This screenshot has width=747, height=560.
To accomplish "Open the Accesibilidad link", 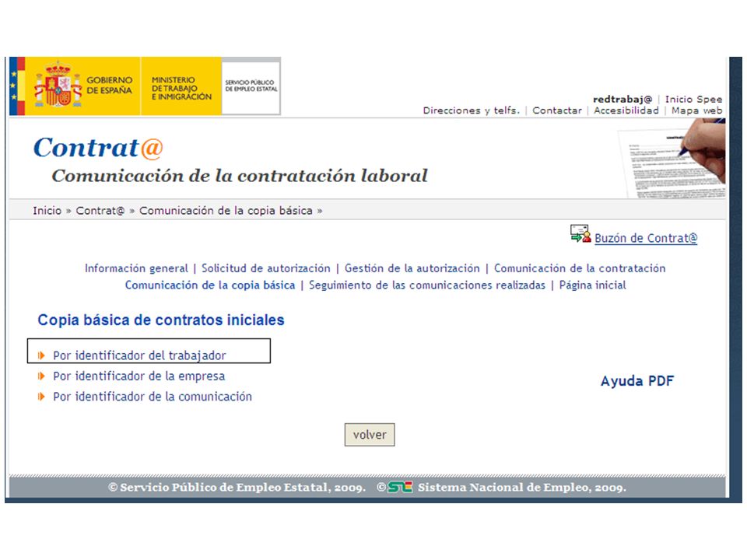I will coord(626,110).
